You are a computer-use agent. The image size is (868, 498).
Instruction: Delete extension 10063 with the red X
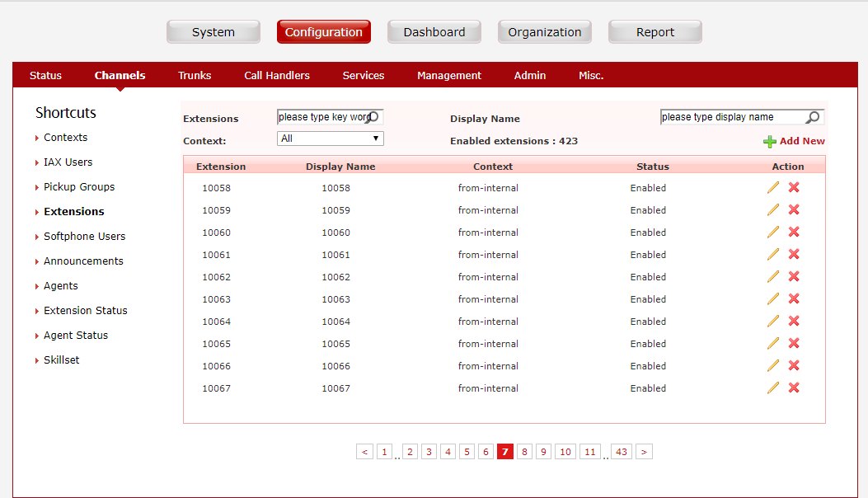point(794,298)
